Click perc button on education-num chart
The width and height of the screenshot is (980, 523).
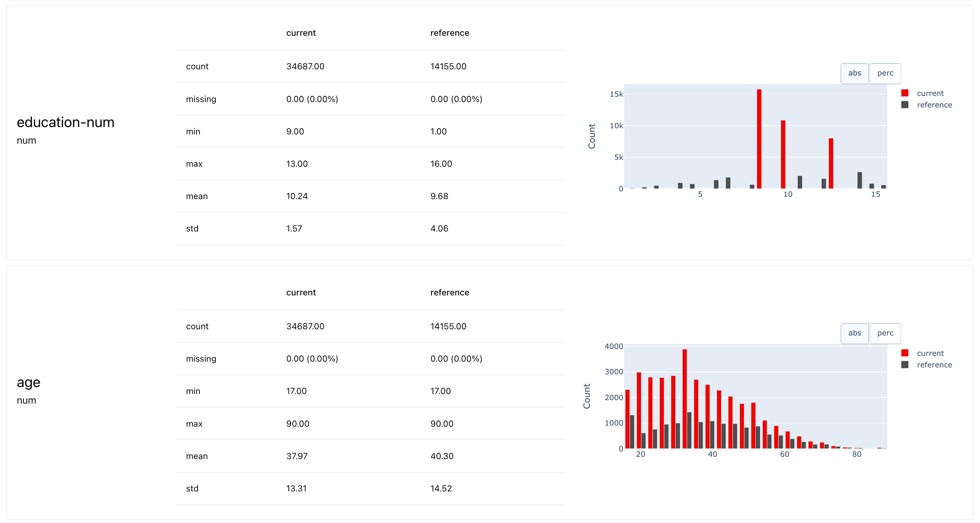[x=885, y=73]
